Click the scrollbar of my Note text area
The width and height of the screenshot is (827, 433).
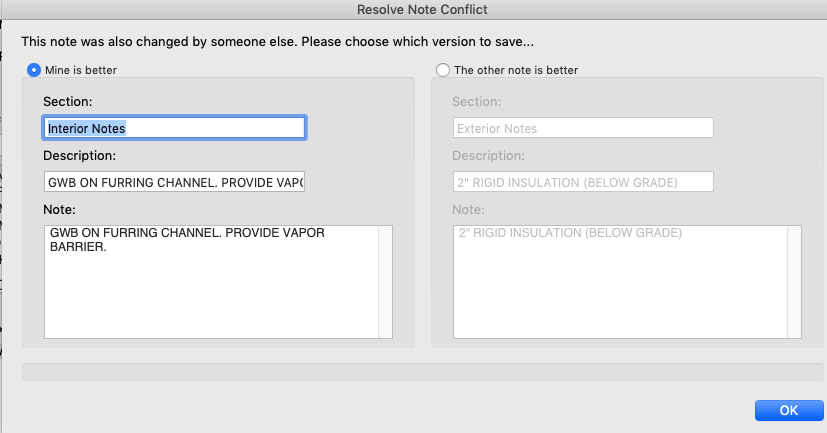point(385,281)
